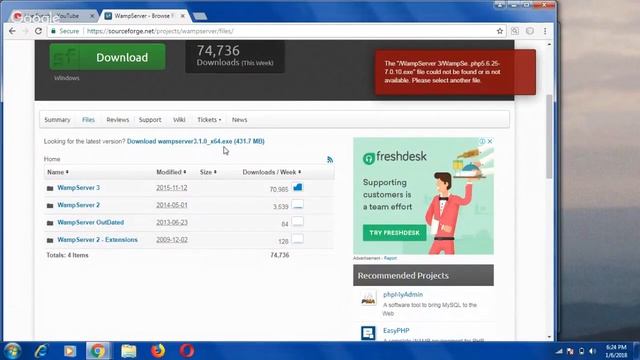Click the WampServer OutDated folder icon
The width and height of the screenshot is (640, 360).
coord(50,223)
